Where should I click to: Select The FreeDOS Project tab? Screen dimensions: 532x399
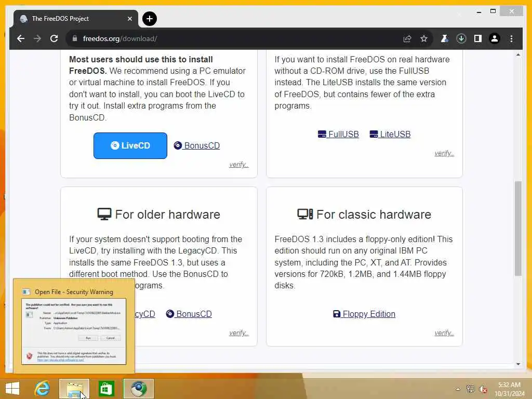tap(76, 19)
